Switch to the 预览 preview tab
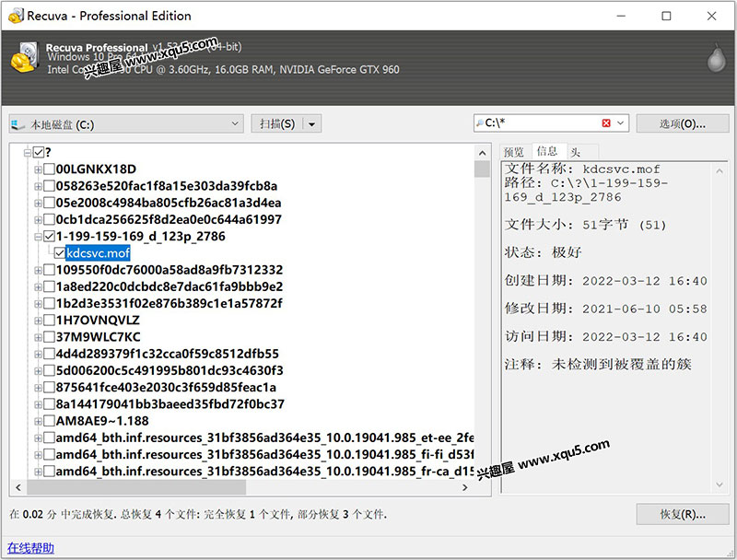 514,152
